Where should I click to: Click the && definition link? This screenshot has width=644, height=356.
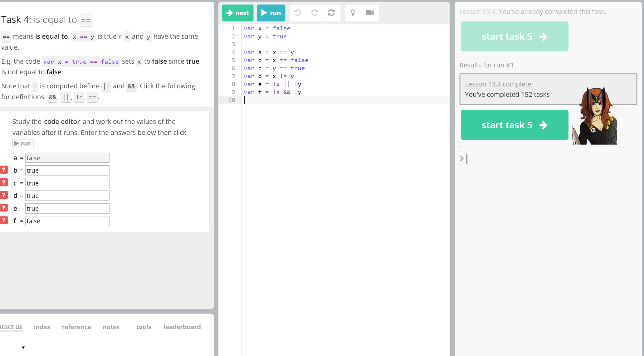click(52, 97)
